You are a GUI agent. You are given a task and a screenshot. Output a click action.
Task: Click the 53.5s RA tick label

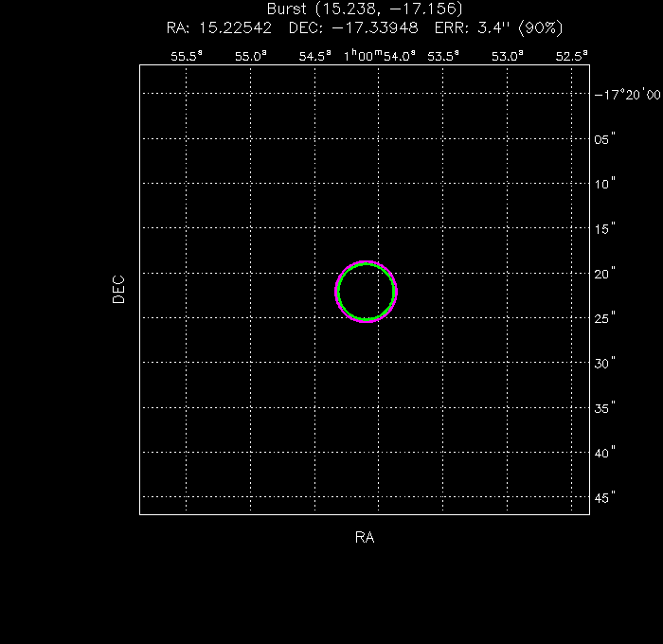tap(443, 56)
